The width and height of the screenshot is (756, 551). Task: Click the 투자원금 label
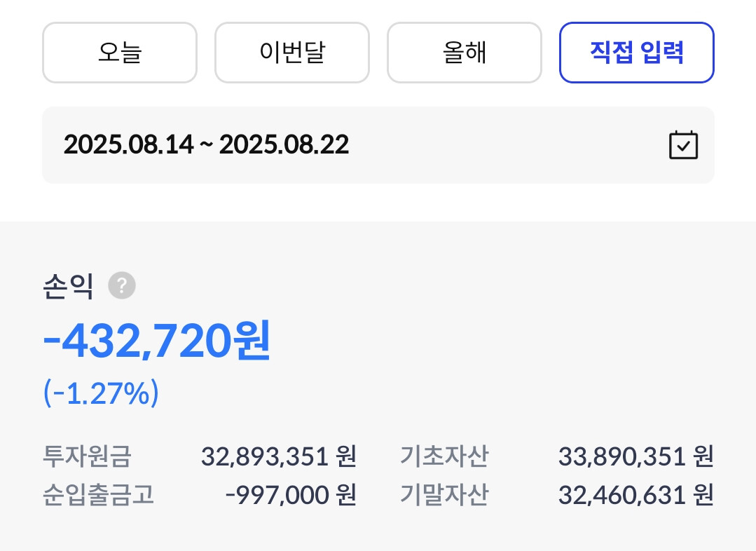point(87,457)
